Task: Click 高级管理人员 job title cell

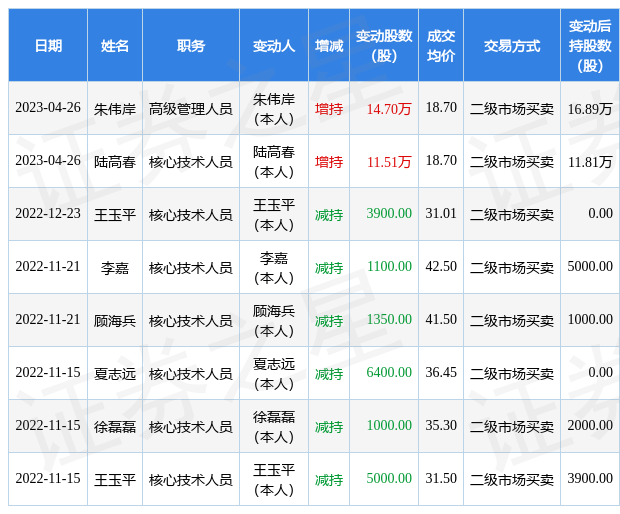Action: click(x=191, y=109)
